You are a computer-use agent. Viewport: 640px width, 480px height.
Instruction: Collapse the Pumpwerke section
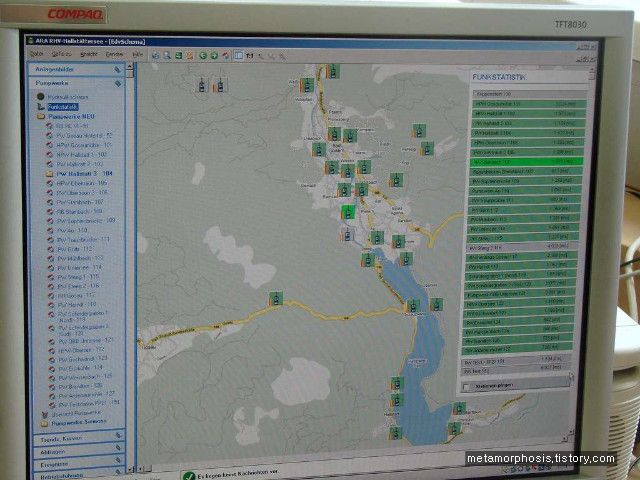pyautogui.click(x=76, y=83)
